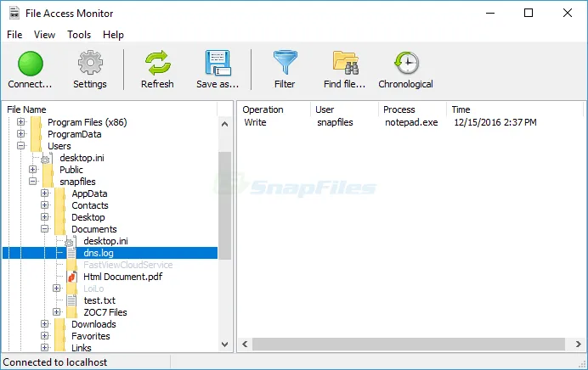Expand the ProgramData tree node
Viewport: 588px width, 370px height.
click(21, 134)
